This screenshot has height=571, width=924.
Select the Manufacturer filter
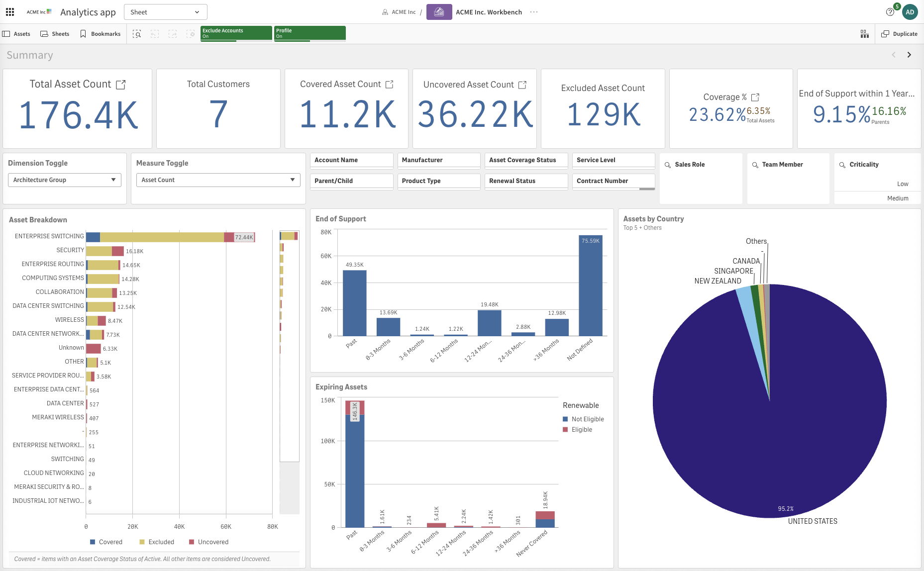438,160
